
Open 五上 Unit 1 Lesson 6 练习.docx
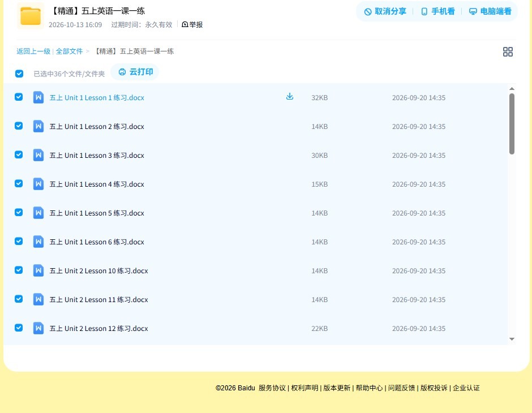[x=97, y=242]
